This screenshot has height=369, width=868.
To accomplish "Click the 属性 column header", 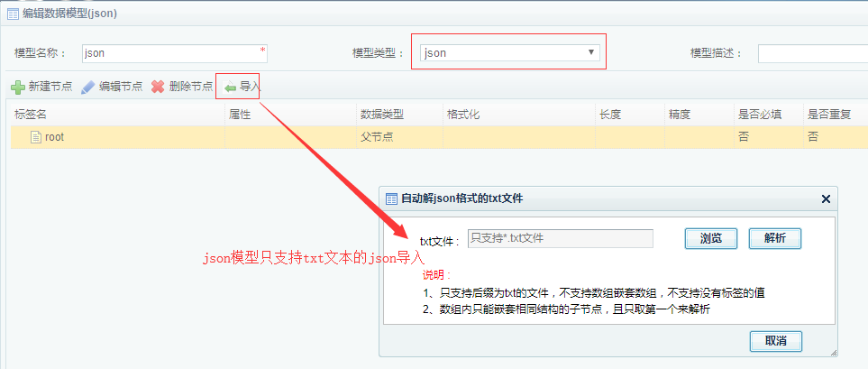I will (x=240, y=115).
